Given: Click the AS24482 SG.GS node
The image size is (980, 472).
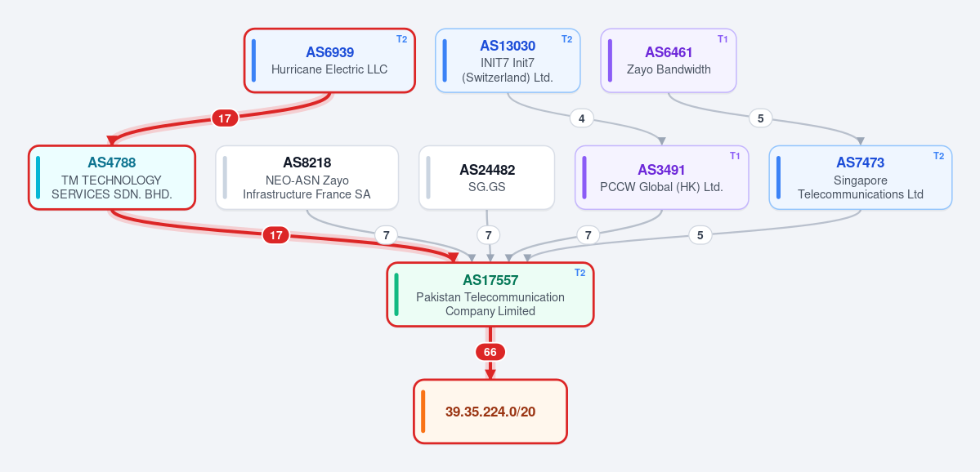Looking at the screenshot, I should click(x=487, y=177).
